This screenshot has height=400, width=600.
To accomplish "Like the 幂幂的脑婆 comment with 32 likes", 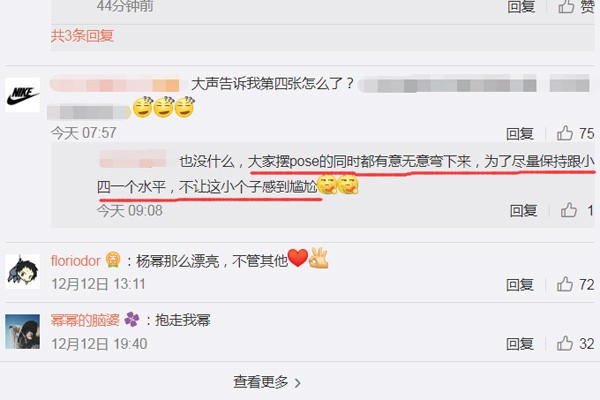I will [x=565, y=343].
